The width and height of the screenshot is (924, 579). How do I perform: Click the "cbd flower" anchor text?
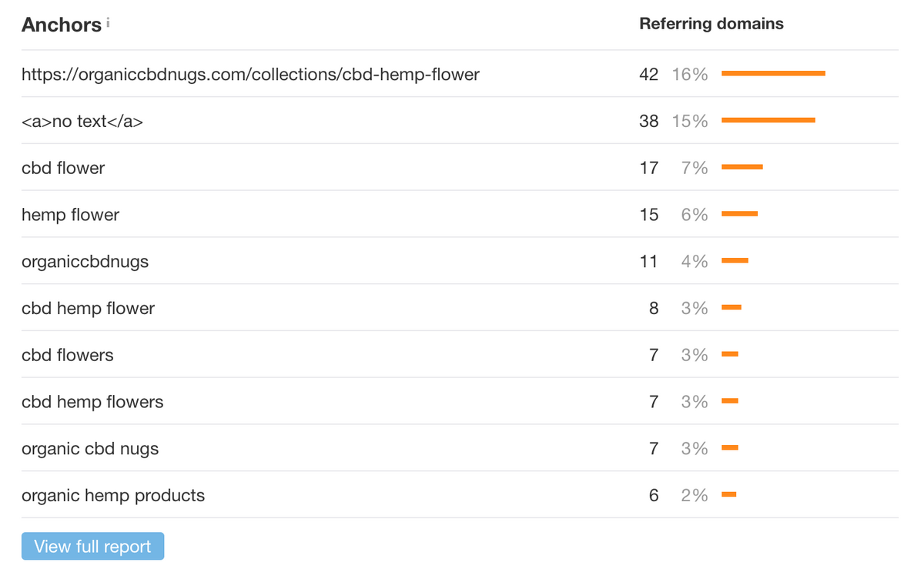(x=63, y=168)
